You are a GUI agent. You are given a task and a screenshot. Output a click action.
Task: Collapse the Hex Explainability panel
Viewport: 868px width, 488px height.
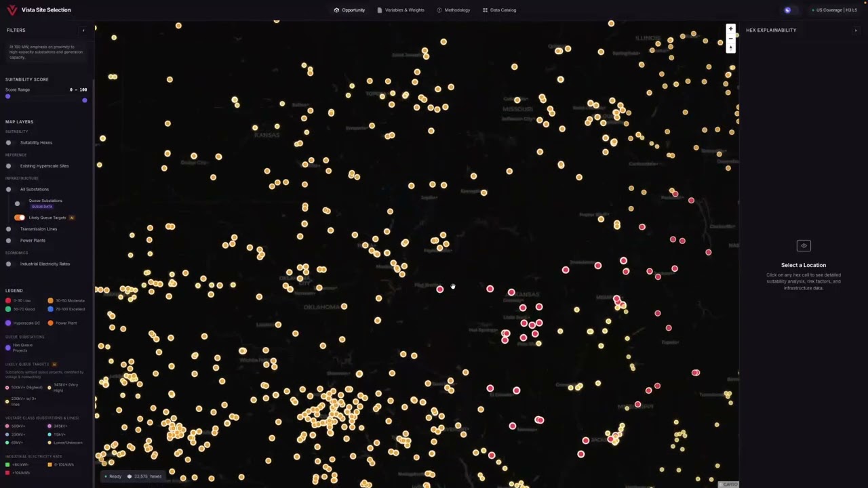tap(856, 30)
